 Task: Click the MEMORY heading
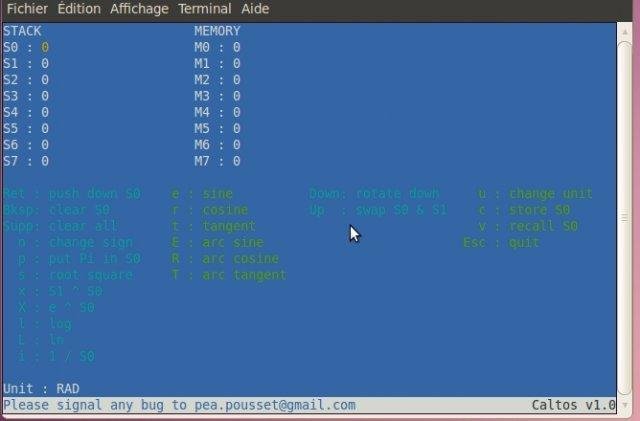click(218, 31)
